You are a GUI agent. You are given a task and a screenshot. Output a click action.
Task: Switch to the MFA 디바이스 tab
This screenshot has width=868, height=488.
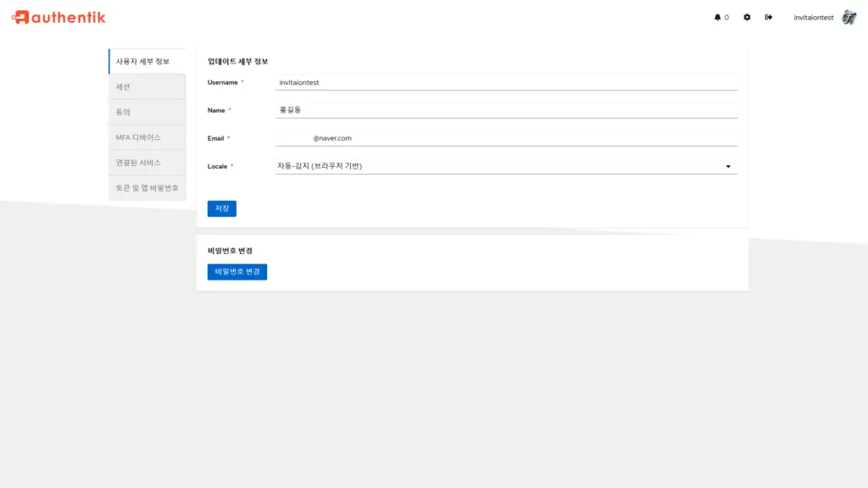point(147,136)
